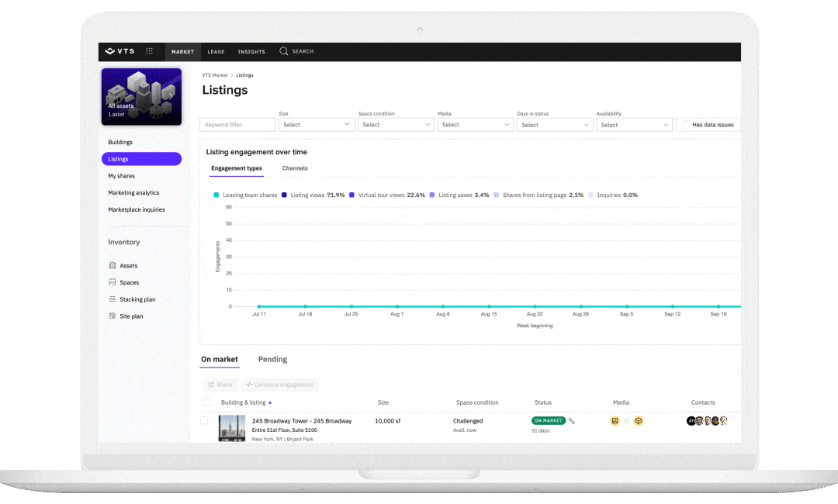Toggle Leasing team shares legend series

[245, 195]
